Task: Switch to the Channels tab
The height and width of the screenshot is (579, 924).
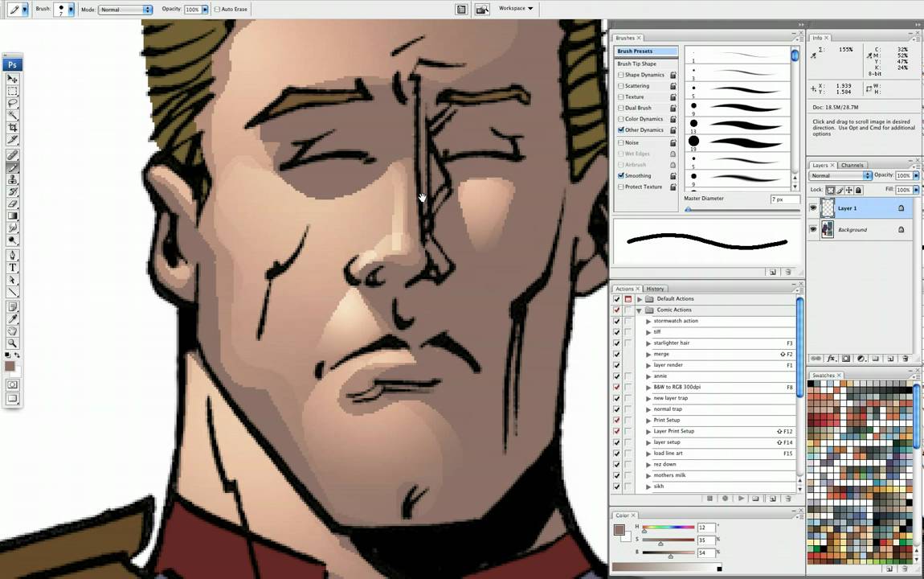Action: coord(852,165)
